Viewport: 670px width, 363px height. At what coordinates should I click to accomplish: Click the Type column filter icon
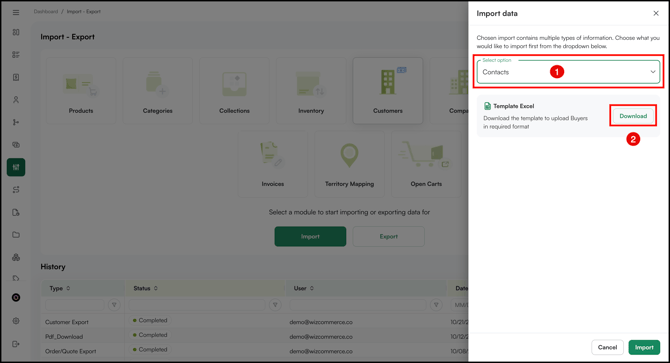click(x=114, y=304)
